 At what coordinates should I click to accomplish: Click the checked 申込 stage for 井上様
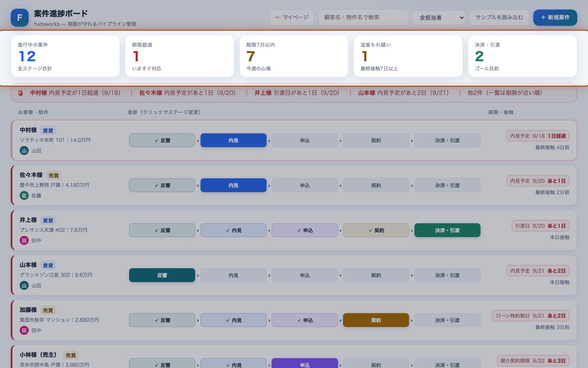(305, 230)
